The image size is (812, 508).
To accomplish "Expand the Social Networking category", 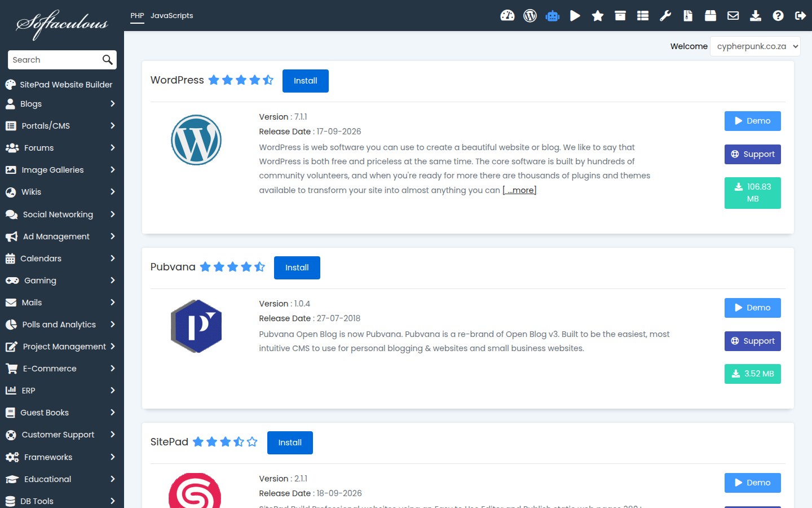I will pyautogui.click(x=62, y=214).
